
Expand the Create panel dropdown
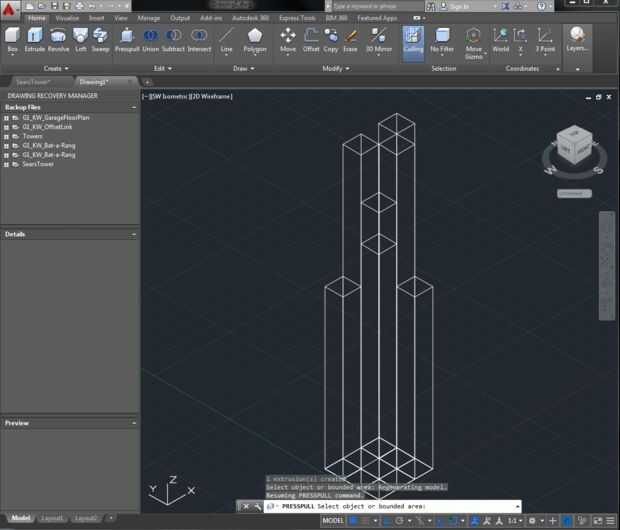click(56, 68)
